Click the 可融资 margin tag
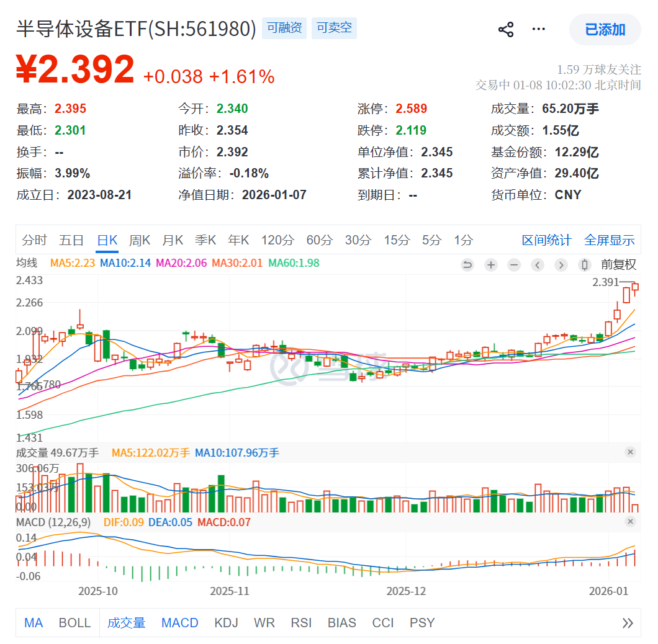Image resolution: width=658 pixels, height=644 pixels. click(x=284, y=27)
